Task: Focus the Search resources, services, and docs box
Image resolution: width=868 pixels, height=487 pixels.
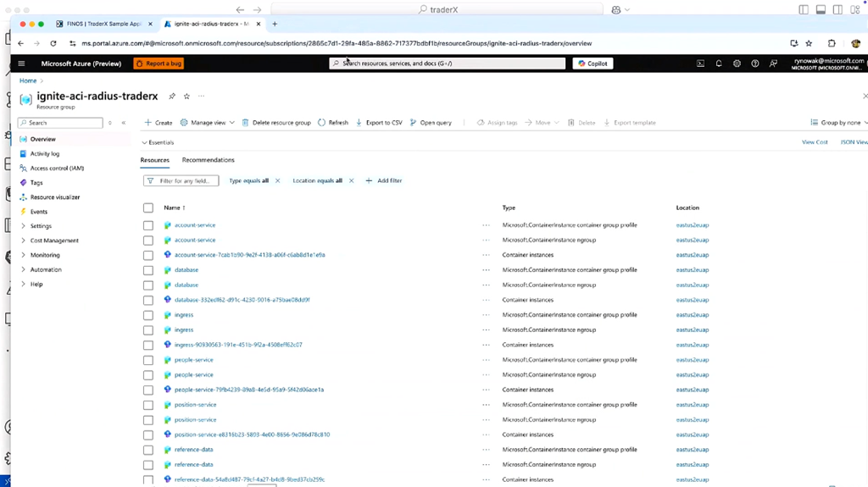Action: point(448,64)
